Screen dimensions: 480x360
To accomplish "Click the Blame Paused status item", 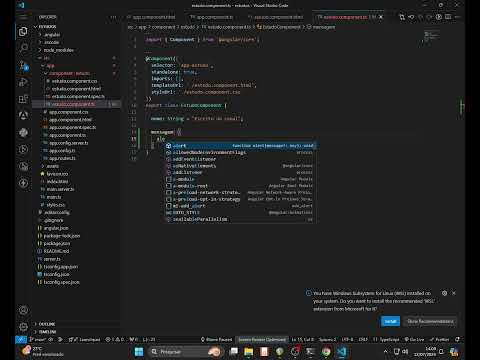I will tap(216, 339).
